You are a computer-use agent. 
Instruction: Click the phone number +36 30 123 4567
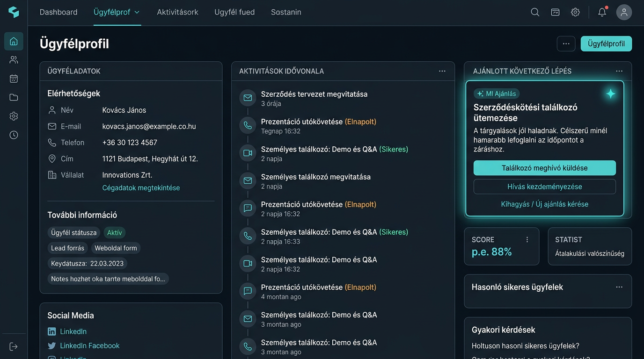130,143
